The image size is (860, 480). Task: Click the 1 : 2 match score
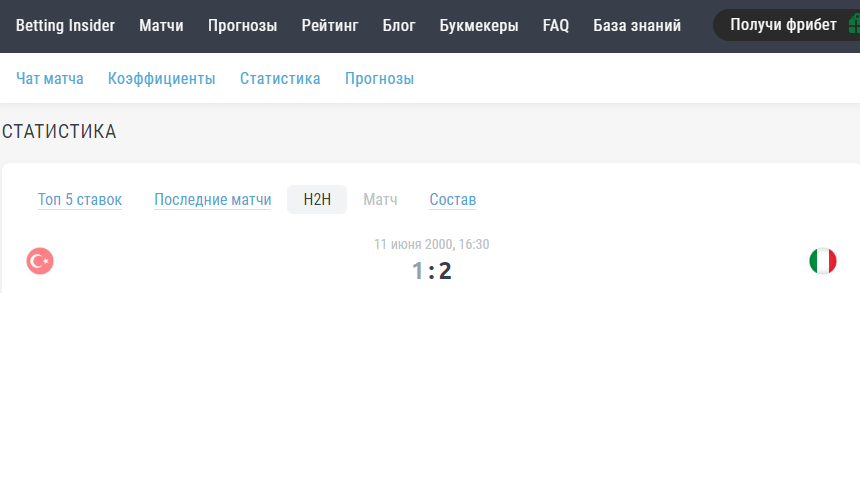click(432, 270)
